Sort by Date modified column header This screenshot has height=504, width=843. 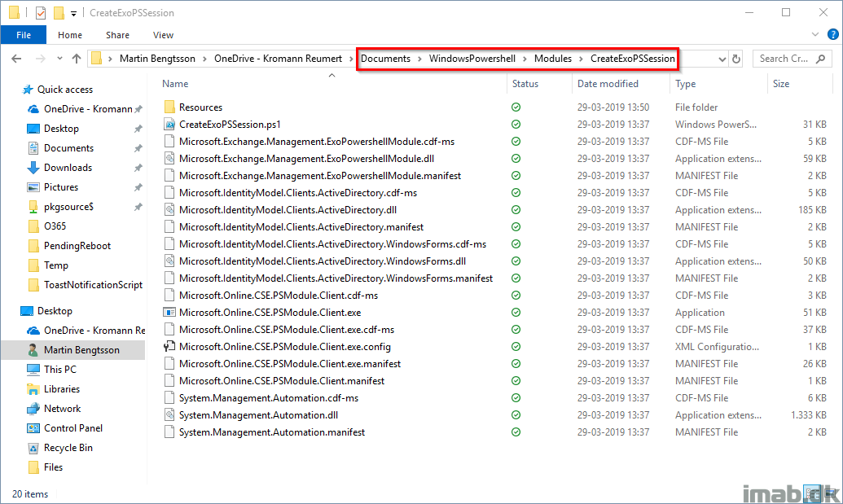tap(608, 84)
